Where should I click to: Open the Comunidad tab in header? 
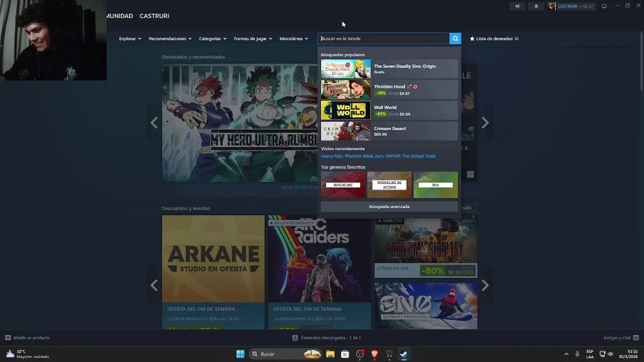(x=120, y=16)
